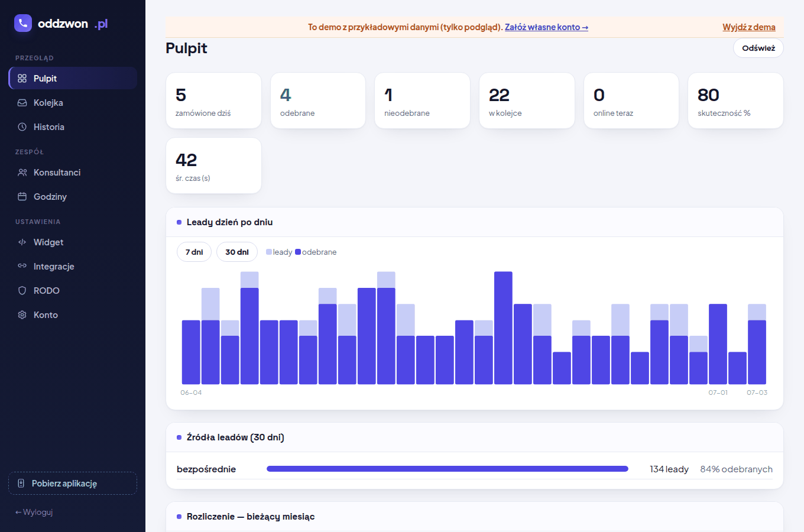Image resolution: width=804 pixels, height=532 pixels.
Task: Click the Wyloguj link
Action: click(x=34, y=512)
